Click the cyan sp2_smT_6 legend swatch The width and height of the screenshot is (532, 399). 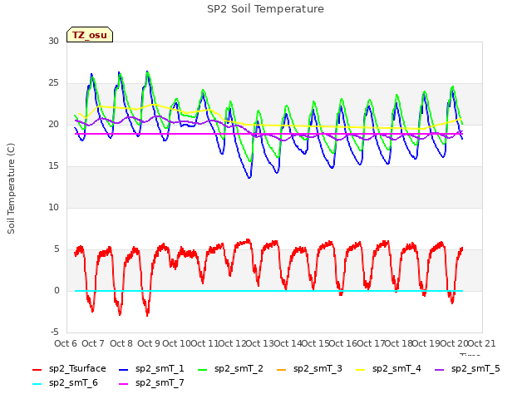coord(37,384)
